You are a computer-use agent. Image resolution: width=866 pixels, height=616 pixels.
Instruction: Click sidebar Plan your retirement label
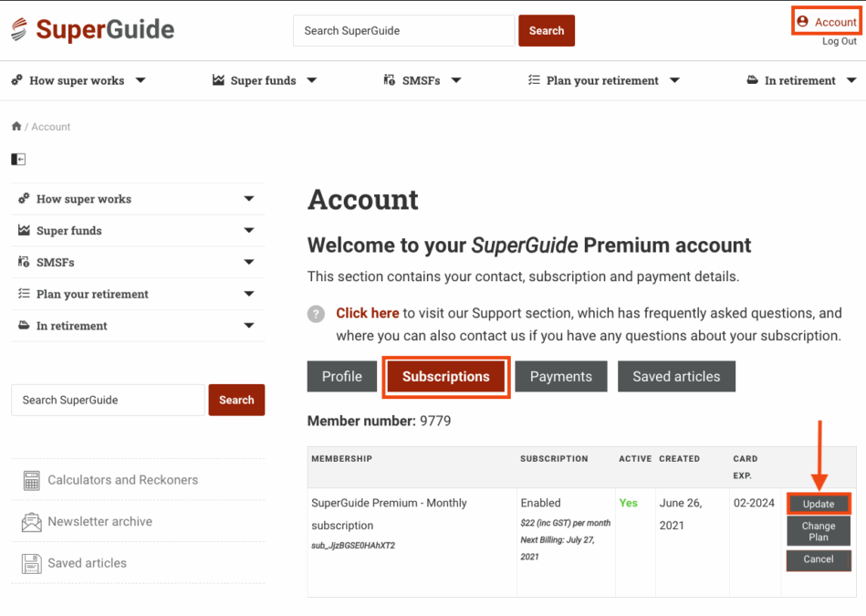pos(92,294)
